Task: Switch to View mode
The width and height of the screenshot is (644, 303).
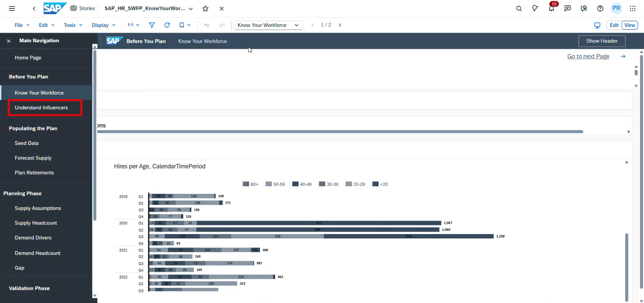Action: click(630, 25)
